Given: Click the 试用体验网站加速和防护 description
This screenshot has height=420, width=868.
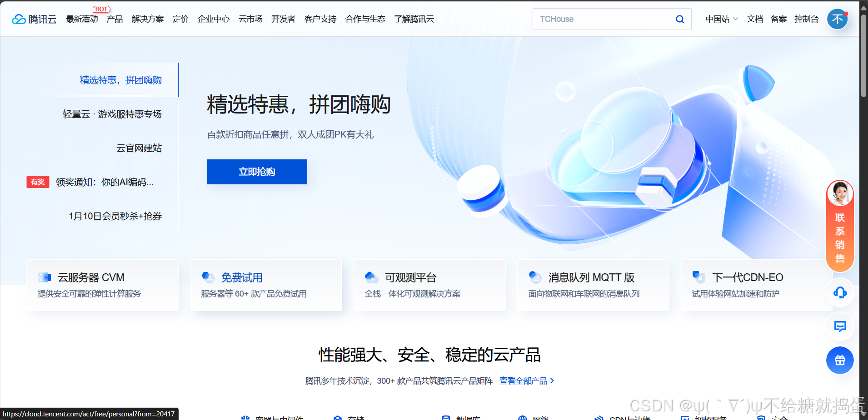Looking at the screenshot, I should (736, 294).
